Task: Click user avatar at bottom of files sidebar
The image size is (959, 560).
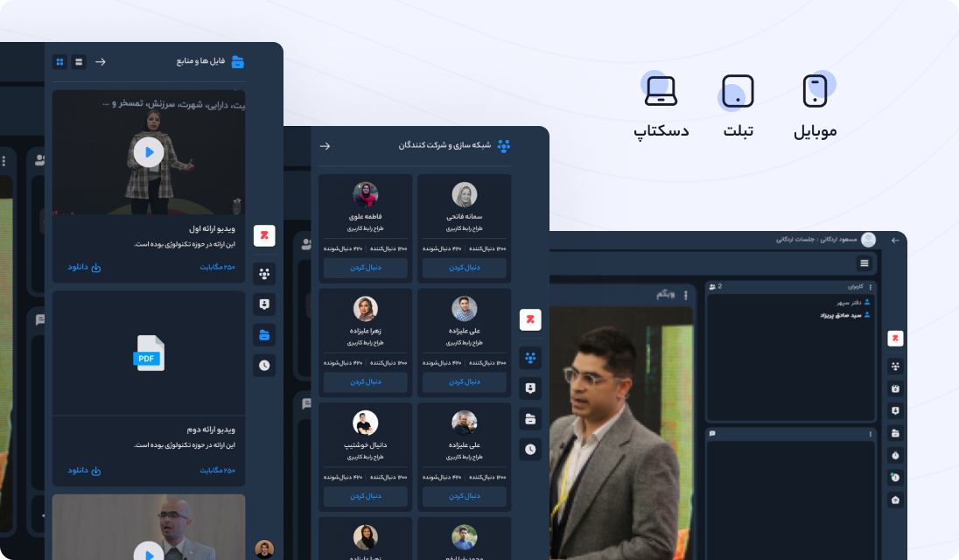Action: [264, 549]
